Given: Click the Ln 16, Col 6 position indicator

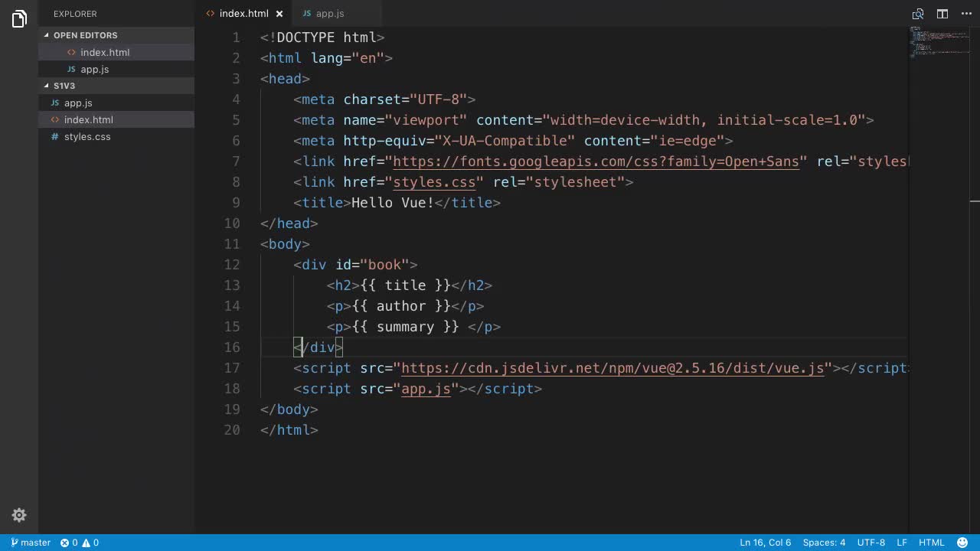Looking at the screenshot, I should point(765,543).
